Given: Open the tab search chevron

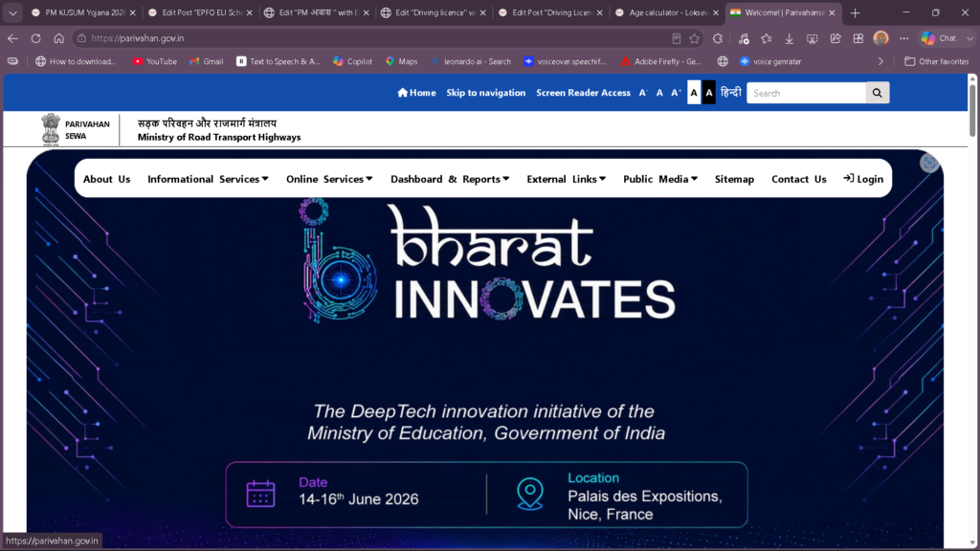Looking at the screenshot, I should pos(12,12).
